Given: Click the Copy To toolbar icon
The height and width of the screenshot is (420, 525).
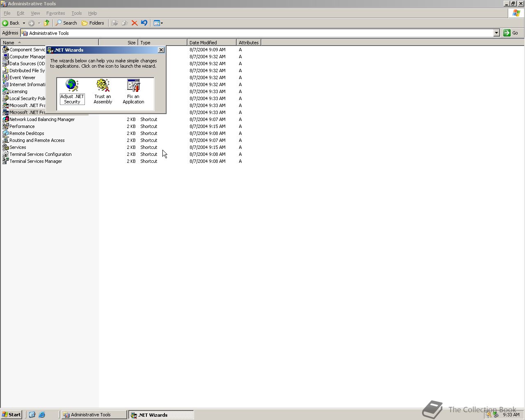Looking at the screenshot, I should click(x=125, y=23).
